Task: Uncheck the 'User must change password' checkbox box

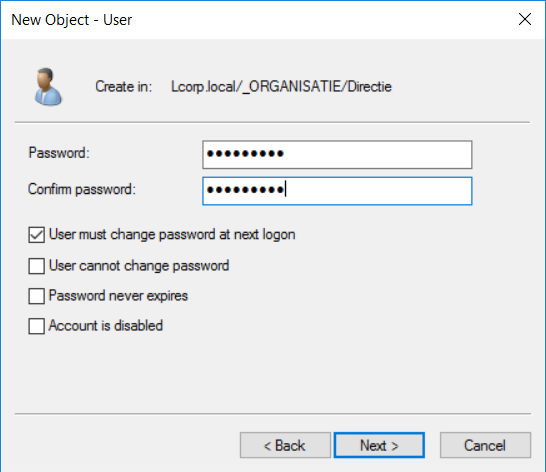Action: (x=37, y=235)
